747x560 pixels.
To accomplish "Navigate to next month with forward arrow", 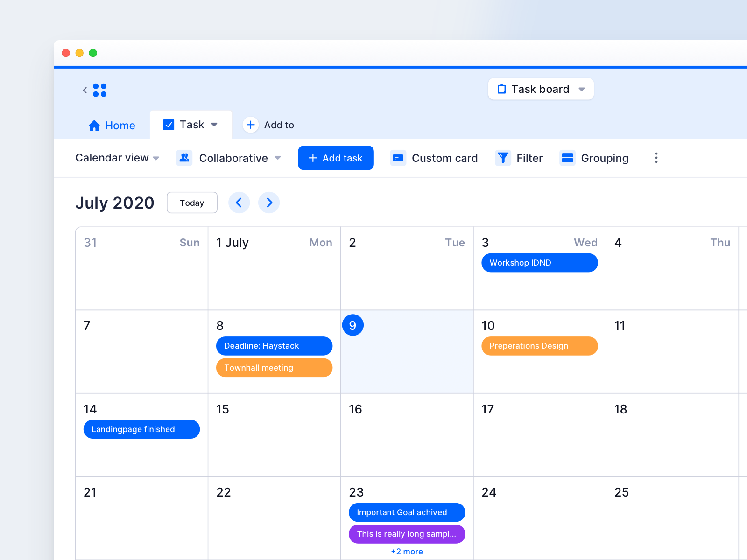I will pyautogui.click(x=269, y=203).
